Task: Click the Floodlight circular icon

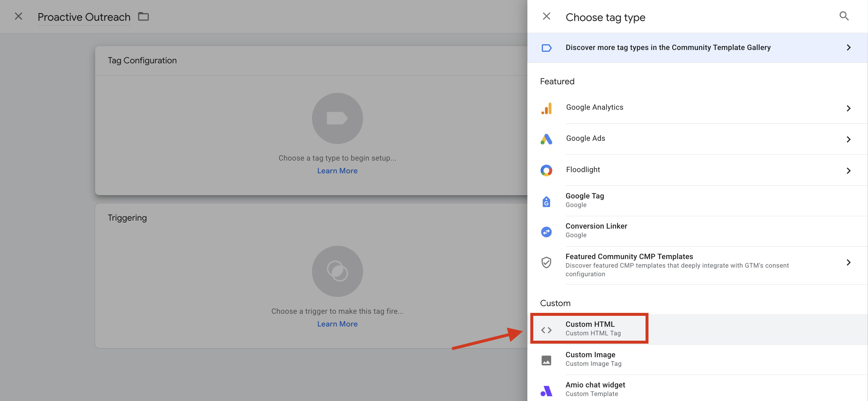Action: [546, 170]
